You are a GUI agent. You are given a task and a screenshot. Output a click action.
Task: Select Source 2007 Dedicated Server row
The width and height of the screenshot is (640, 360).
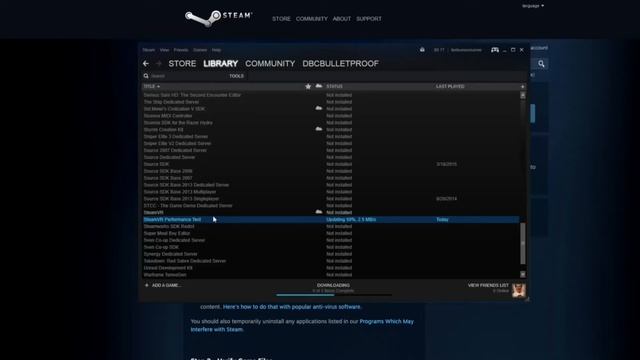(331, 150)
